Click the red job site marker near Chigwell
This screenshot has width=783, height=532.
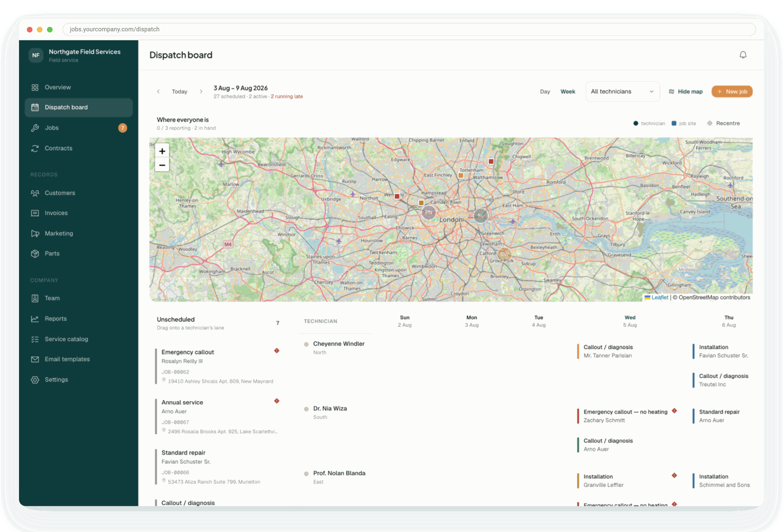point(491,161)
